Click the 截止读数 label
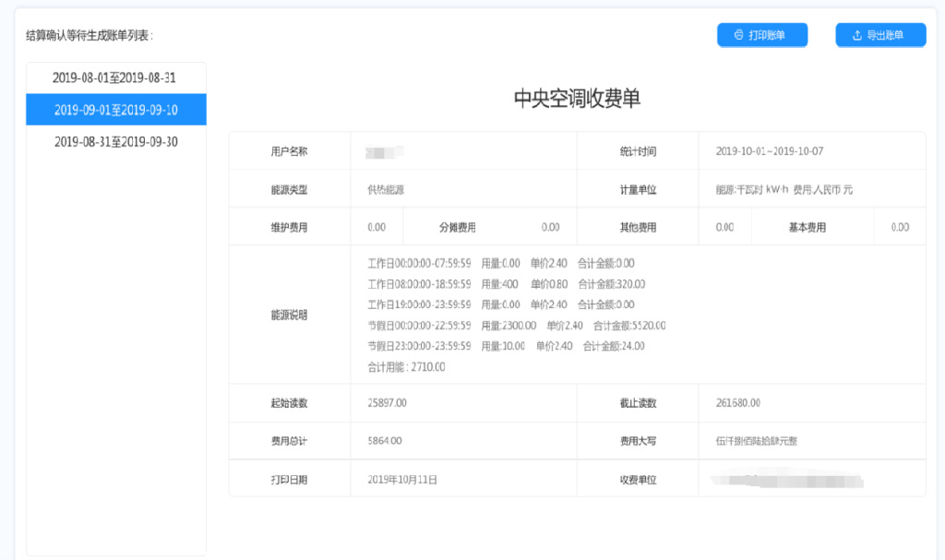Viewport: 945px width, 560px height. (638, 402)
